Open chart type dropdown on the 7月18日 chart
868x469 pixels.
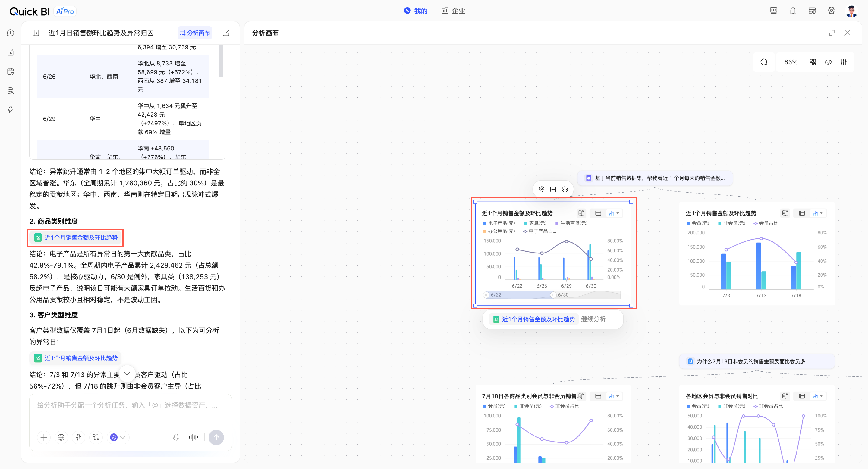(614, 396)
